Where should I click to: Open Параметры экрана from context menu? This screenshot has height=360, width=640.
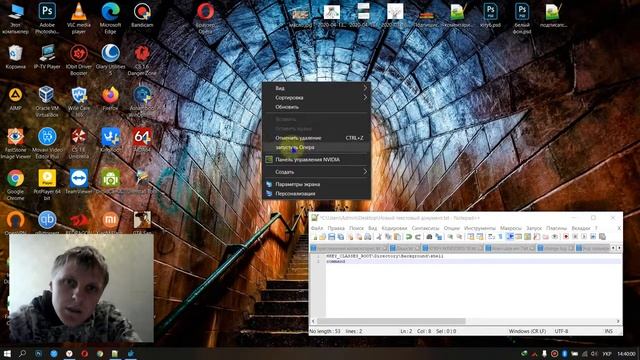[x=316, y=184]
